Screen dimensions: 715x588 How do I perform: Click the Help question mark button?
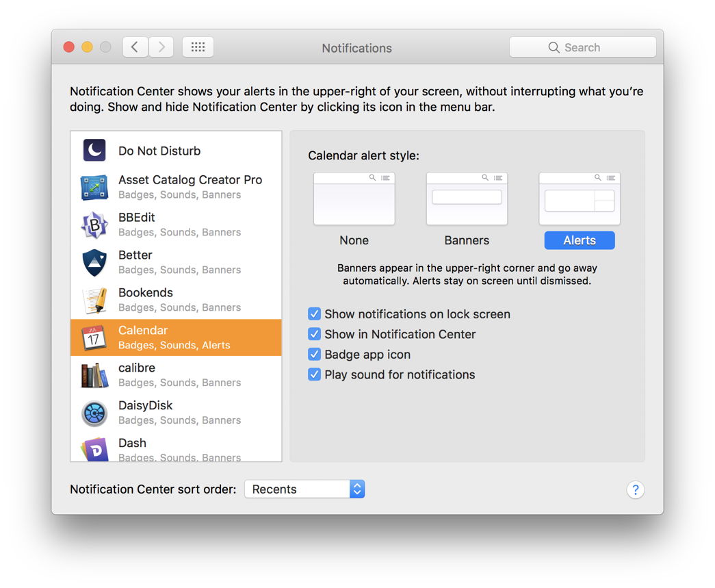pyautogui.click(x=635, y=490)
